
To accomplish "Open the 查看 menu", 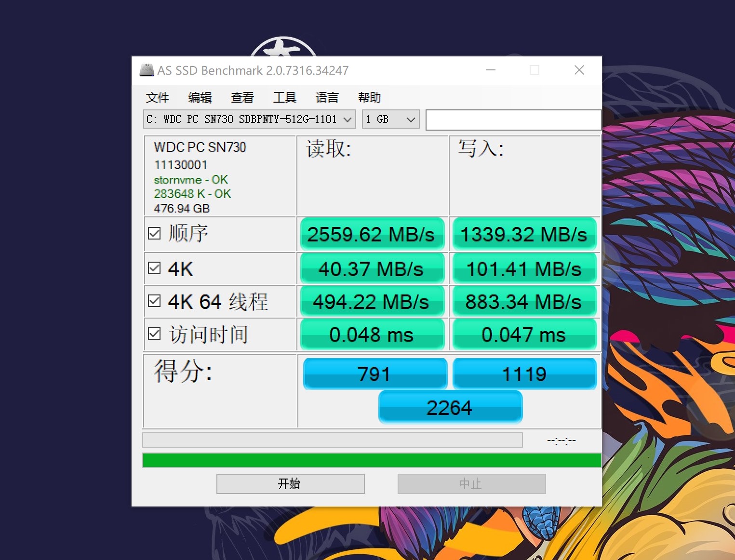I will click(242, 97).
